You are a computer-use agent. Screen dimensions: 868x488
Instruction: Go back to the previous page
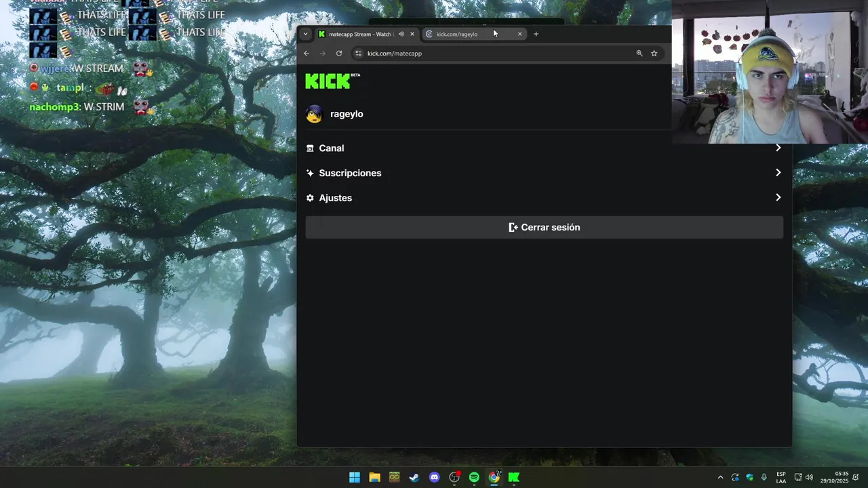[307, 53]
